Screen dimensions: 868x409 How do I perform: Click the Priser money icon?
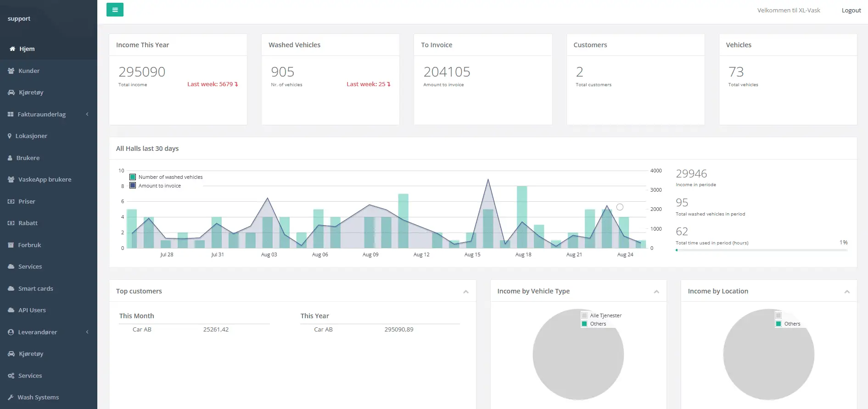pyautogui.click(x=11, y=201)
